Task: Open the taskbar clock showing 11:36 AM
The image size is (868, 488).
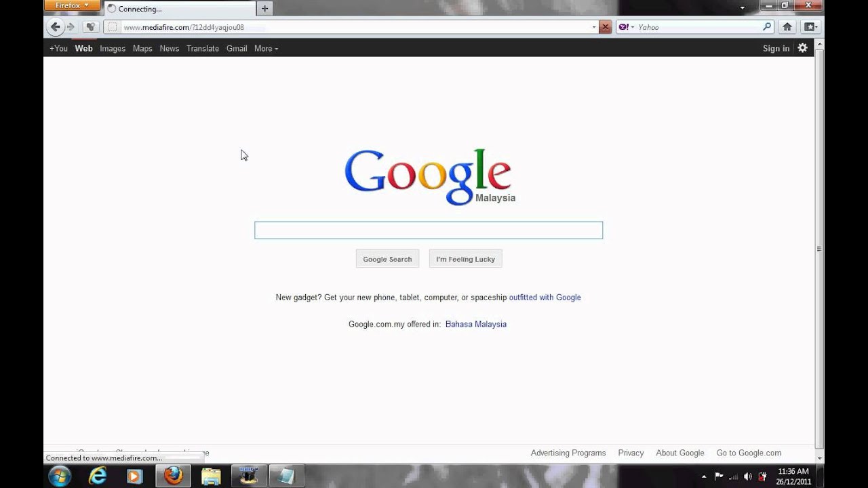Action: 793,476
